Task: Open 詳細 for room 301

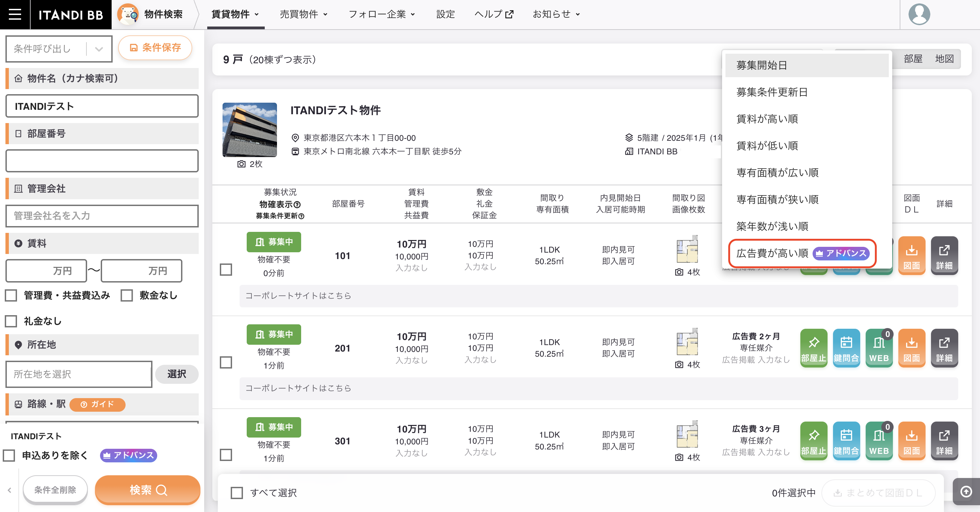Action: (944, 441)
